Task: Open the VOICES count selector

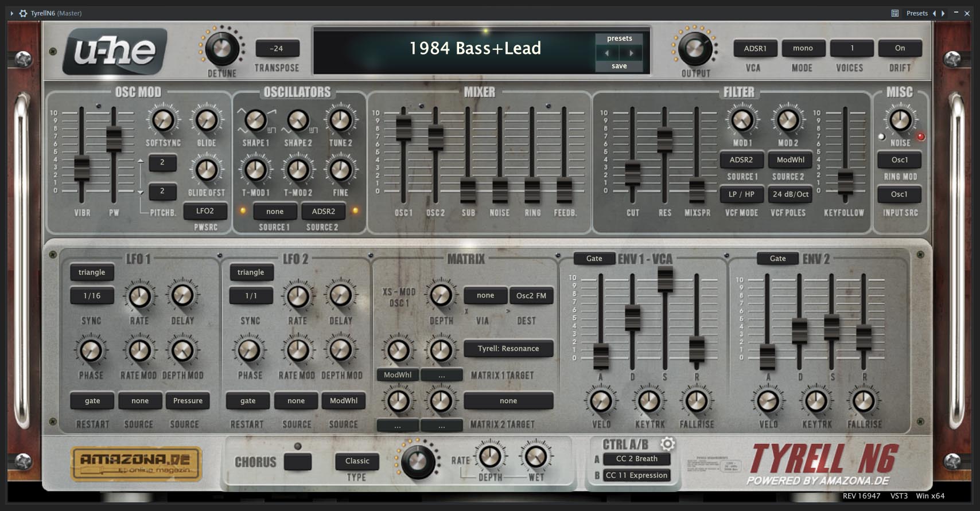Action: tap(851, 48)
